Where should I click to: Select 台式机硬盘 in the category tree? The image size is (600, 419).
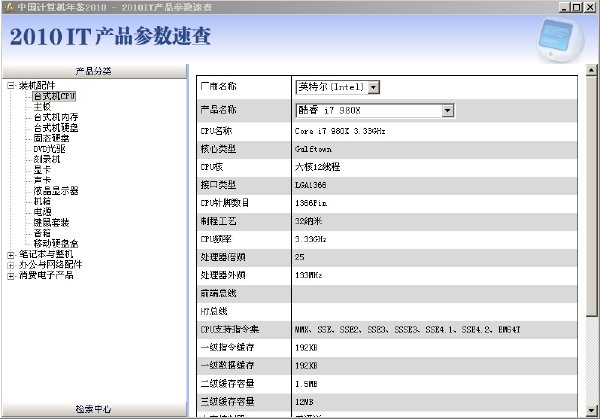pos(56,128)
